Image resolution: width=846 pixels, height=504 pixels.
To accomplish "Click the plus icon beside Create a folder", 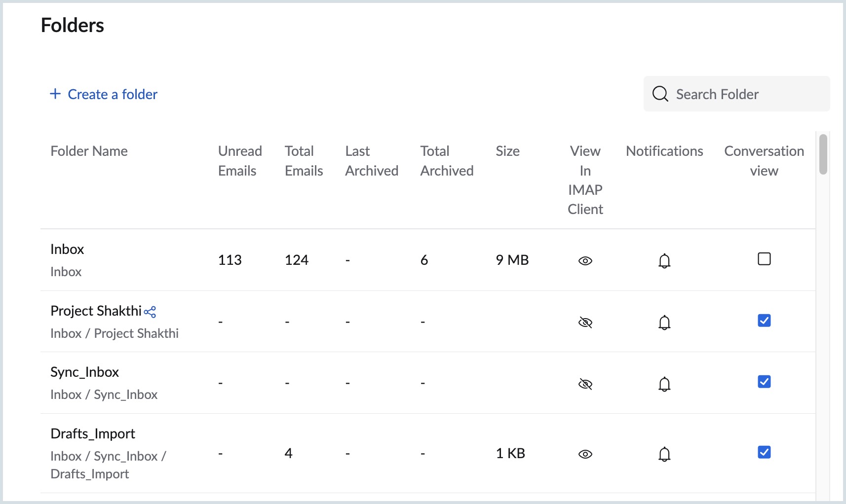I will click(55, 94).
